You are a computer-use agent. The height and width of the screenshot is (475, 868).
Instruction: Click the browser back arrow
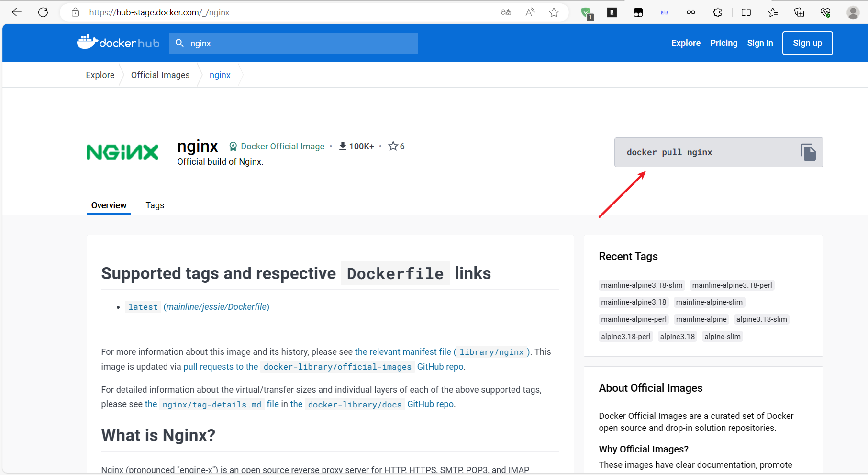pyautogui.click(x=17, y=12)
